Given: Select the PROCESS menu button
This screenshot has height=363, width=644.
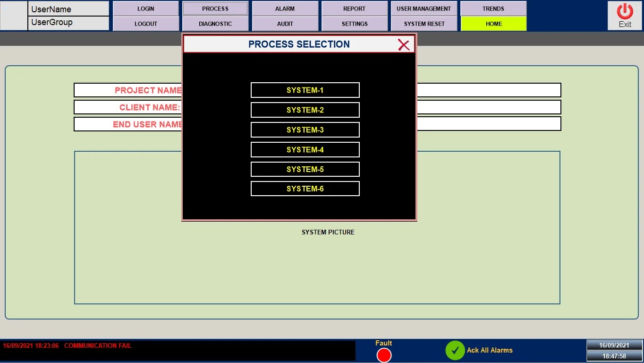Looking at the screenshot, I should [215, 9].
